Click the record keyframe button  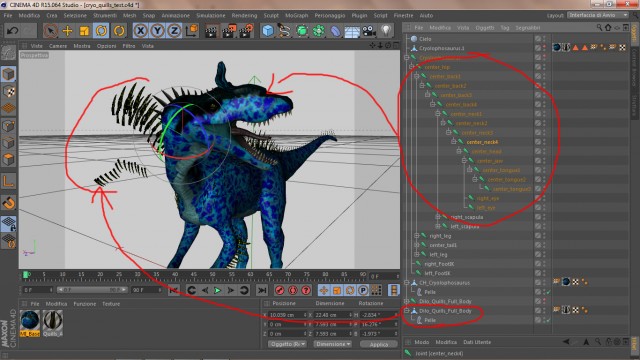point(280,290)
